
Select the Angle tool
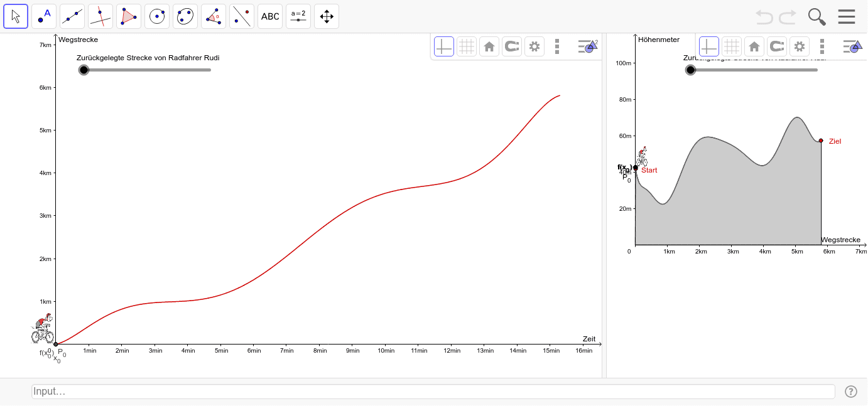pyautogui.click(x=214, y=16)
